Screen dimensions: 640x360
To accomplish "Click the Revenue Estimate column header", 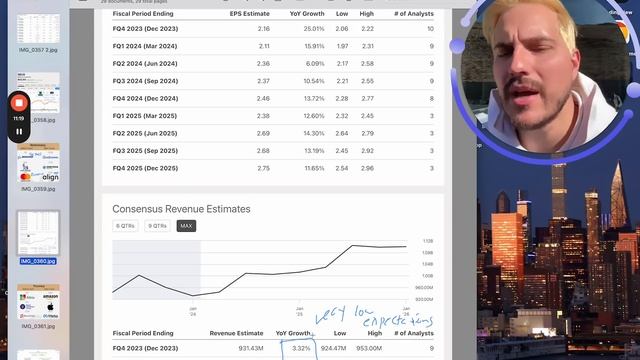I will [236, 333].
